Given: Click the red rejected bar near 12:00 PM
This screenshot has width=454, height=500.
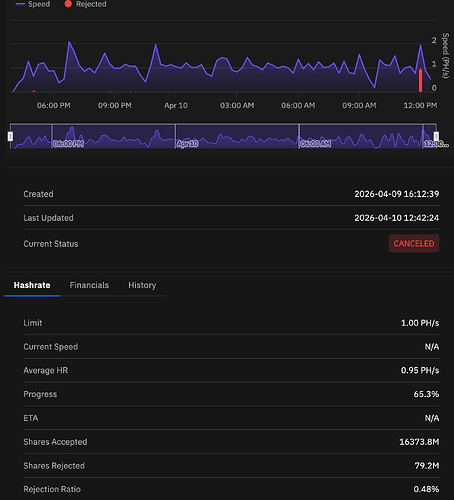Looking at the screenshot, I should pyautogui.click(x=421, y=80).
